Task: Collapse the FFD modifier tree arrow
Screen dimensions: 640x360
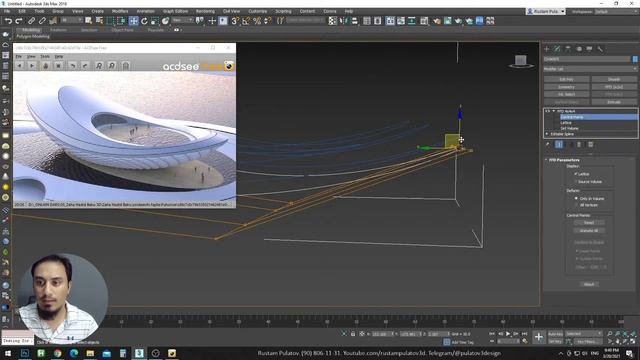Action: point(553,111)
